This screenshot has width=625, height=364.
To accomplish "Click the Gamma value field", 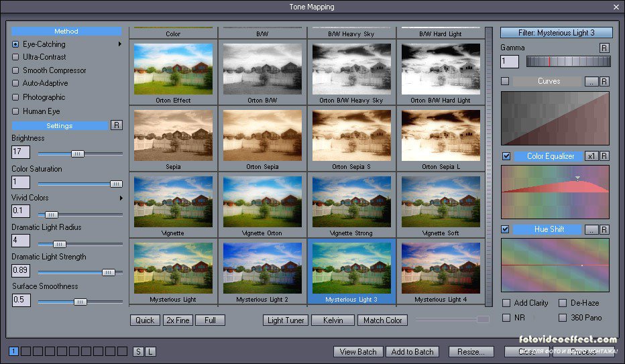I will click(x=510, y=62).
